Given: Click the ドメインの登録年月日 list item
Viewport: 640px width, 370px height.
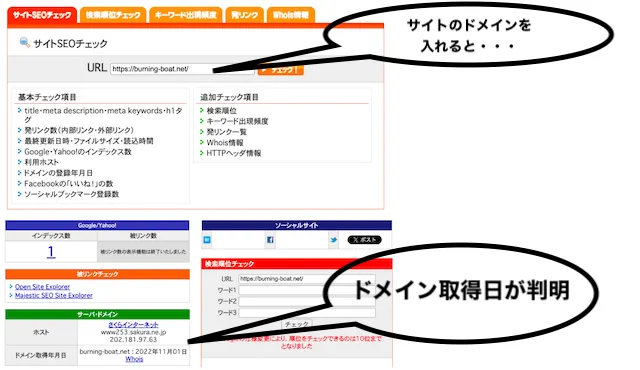Looking at the screenshot, I should coord(58,173).
